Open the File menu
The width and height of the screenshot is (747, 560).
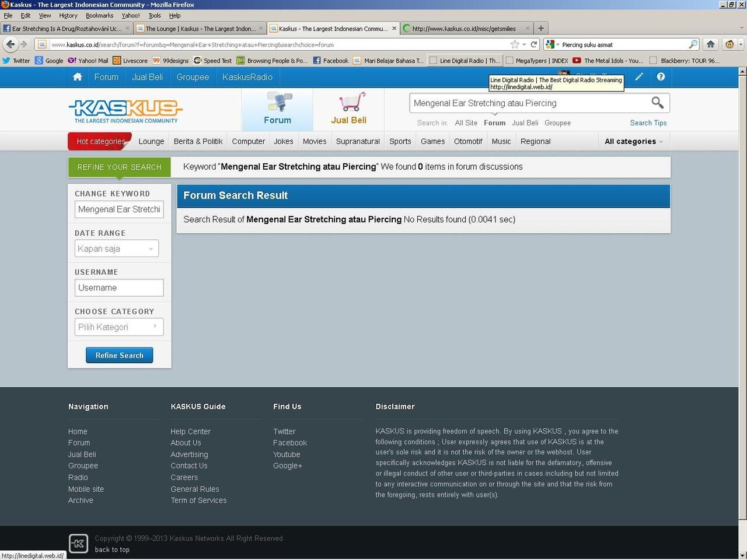pyautogui.click(x=8, y=16)
